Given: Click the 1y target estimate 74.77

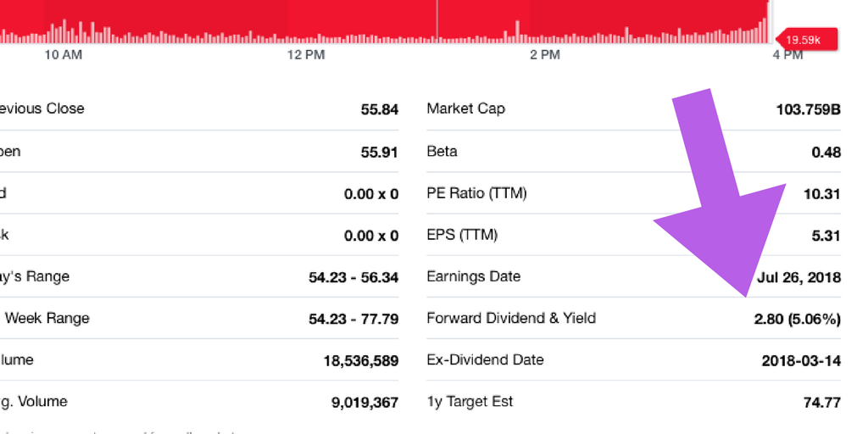Looking at the screenshot, I should (x=822, y=403).
